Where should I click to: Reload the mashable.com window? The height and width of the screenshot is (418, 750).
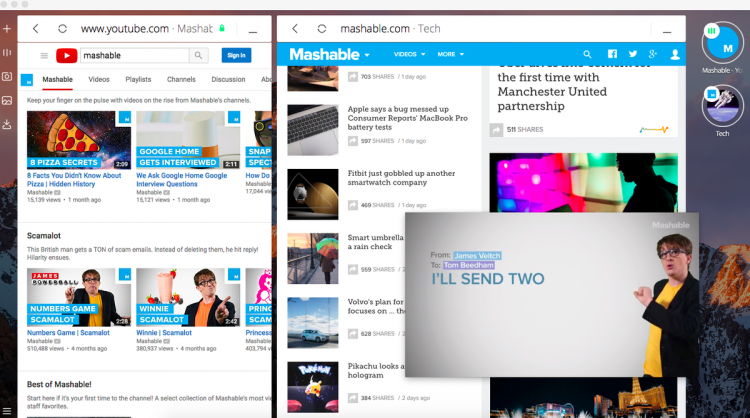(x=321, y=29)
